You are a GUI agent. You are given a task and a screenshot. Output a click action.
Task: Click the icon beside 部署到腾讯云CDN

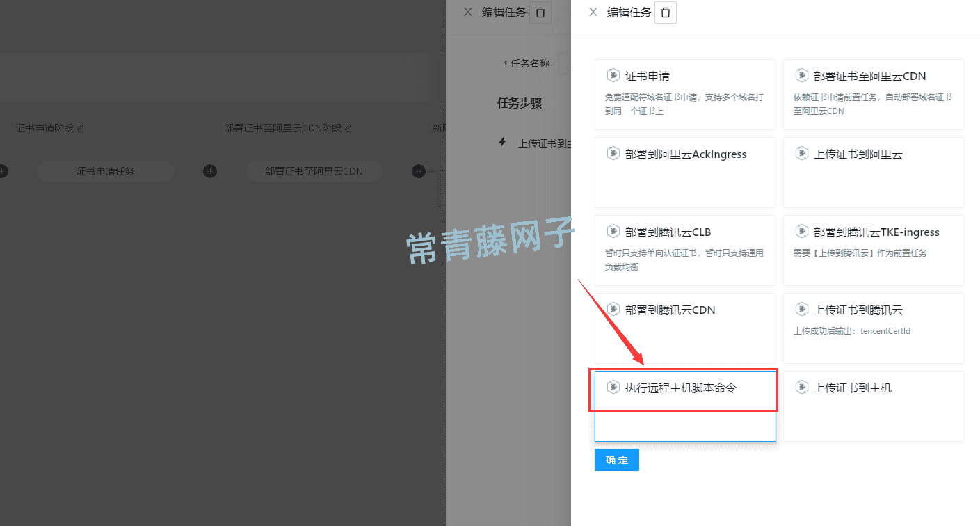pos(613,309)
